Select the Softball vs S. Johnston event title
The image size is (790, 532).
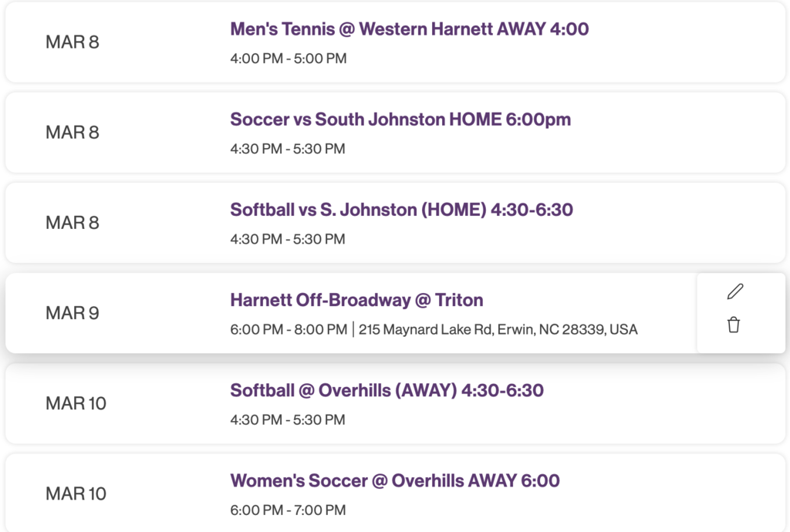(402, 210)
